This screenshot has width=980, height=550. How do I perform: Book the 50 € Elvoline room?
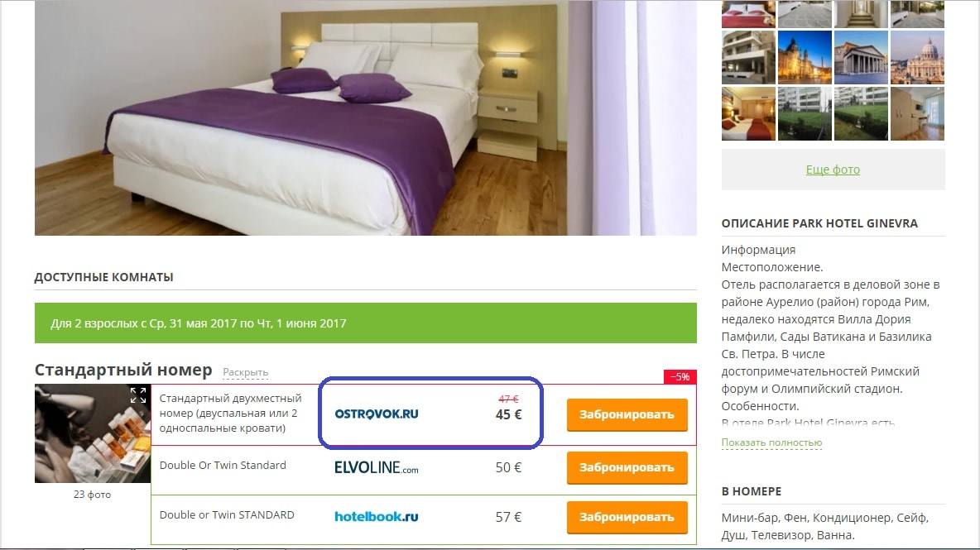pos(627,467)
